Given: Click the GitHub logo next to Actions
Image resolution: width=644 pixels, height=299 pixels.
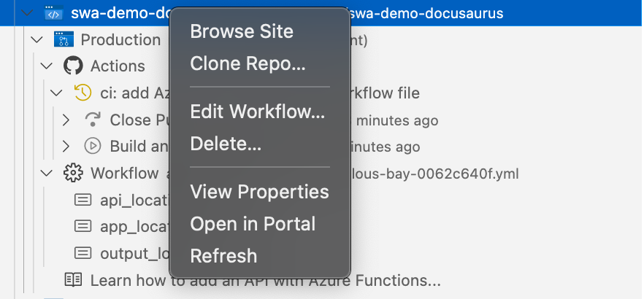Looking at the screenshot, I should (x=73, y=66).
